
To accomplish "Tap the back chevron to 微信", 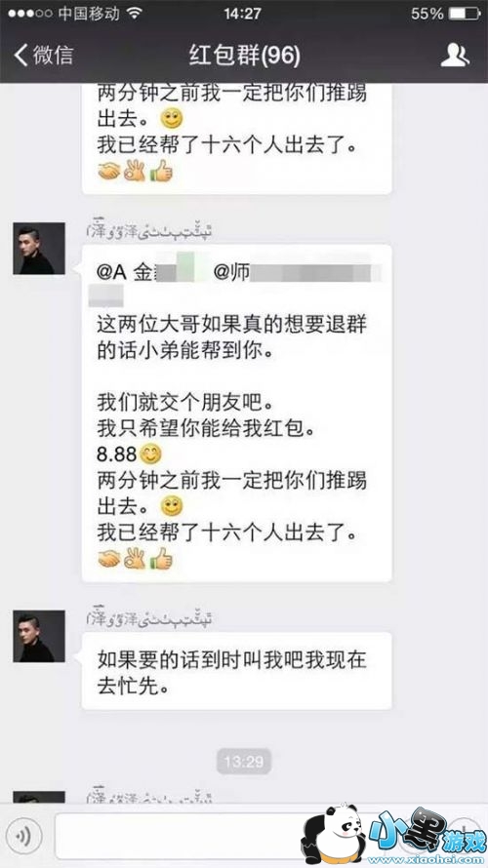I will (21, 56).
